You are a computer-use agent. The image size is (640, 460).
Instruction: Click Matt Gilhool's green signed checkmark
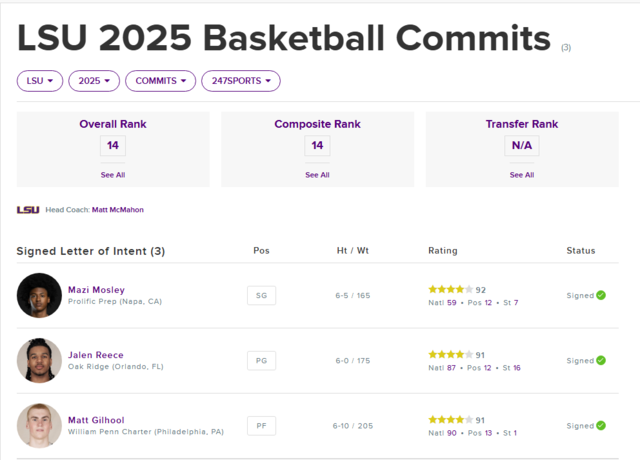[x=601, y=426]
